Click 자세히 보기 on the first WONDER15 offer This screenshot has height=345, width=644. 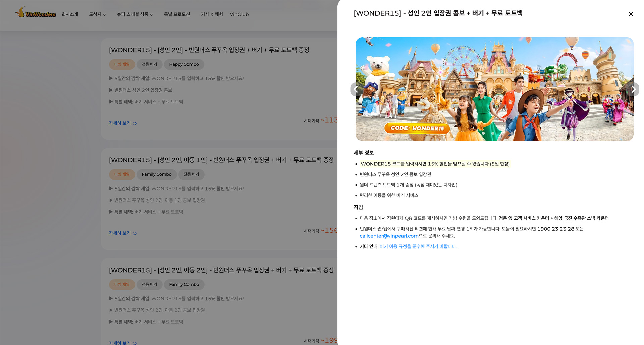coord(119,123)
